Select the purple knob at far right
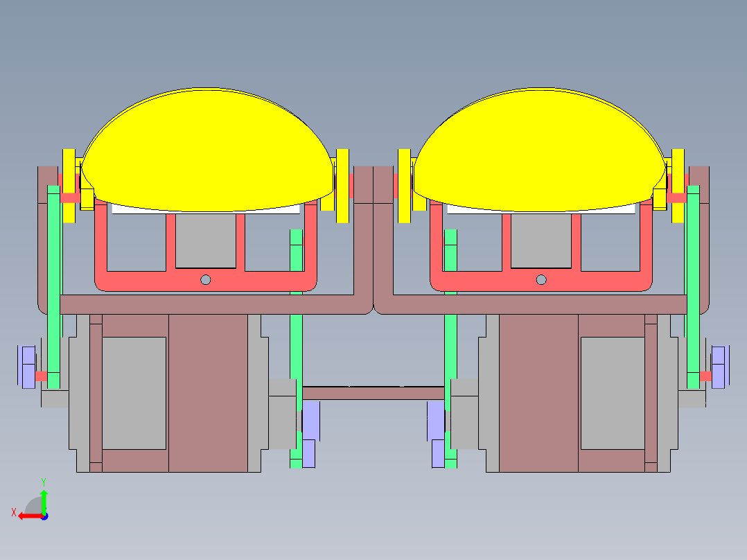747x560 pixels. (719, 367)
